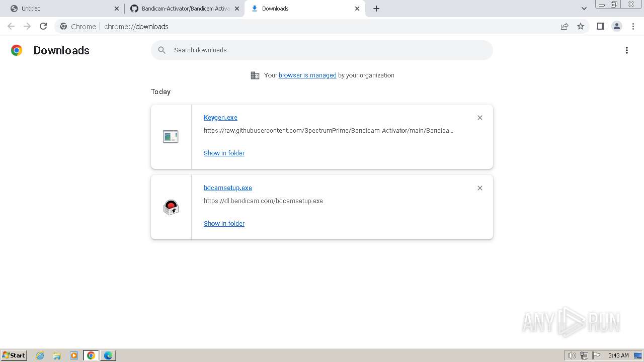This screenshot has width=644, height=362.
Task: Click the Chrome logo beside Downloads title
Action: 17,50
